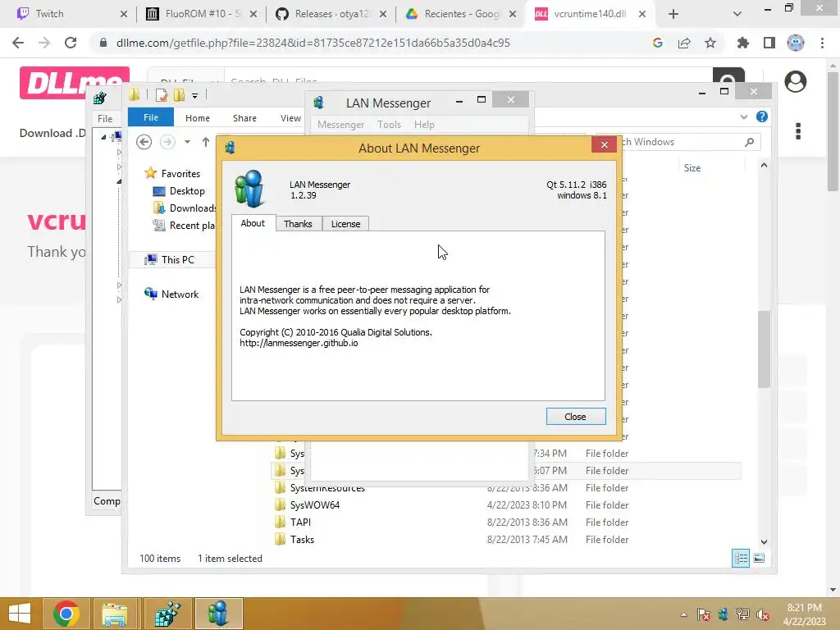Select the Tasks folder
The image size is (840, 630).
coord(302,540)
